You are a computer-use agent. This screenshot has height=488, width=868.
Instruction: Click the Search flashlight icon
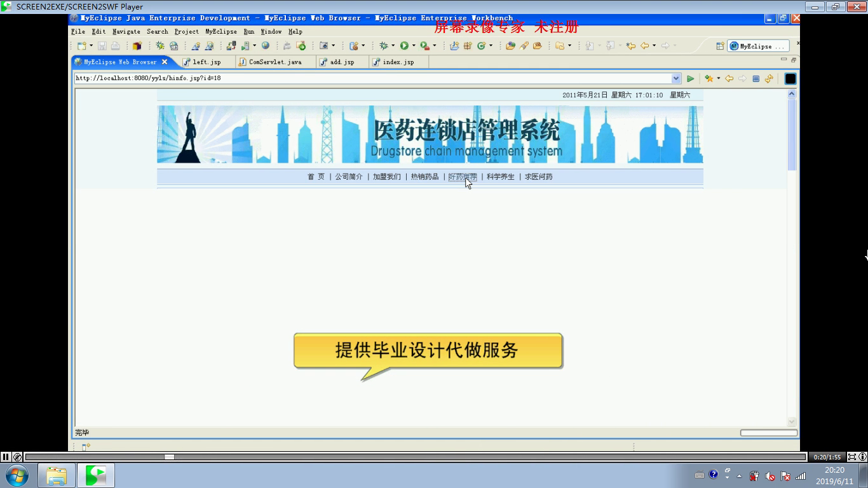524,46
